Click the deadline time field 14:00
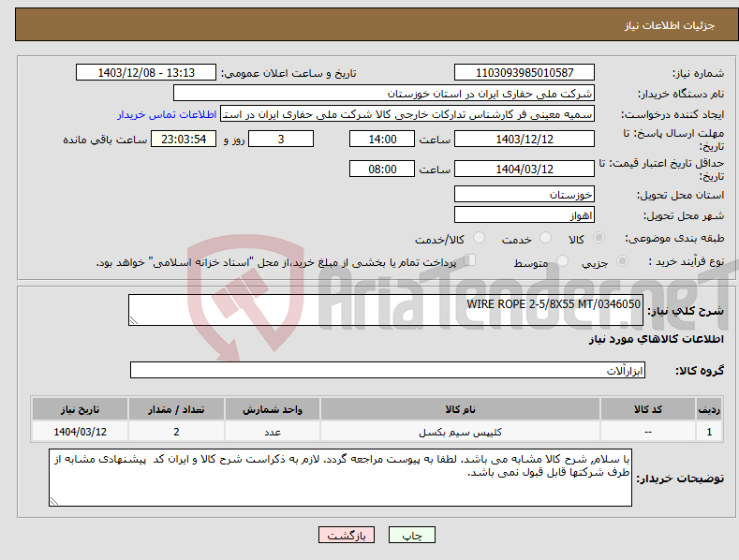 point(382,139)
